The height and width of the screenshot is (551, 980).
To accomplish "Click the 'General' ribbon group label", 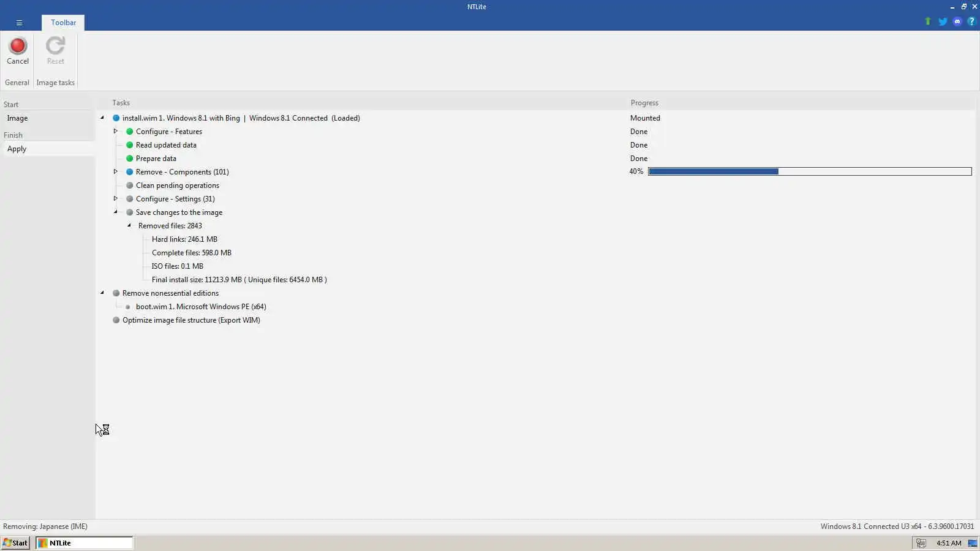I will [17, 83].
